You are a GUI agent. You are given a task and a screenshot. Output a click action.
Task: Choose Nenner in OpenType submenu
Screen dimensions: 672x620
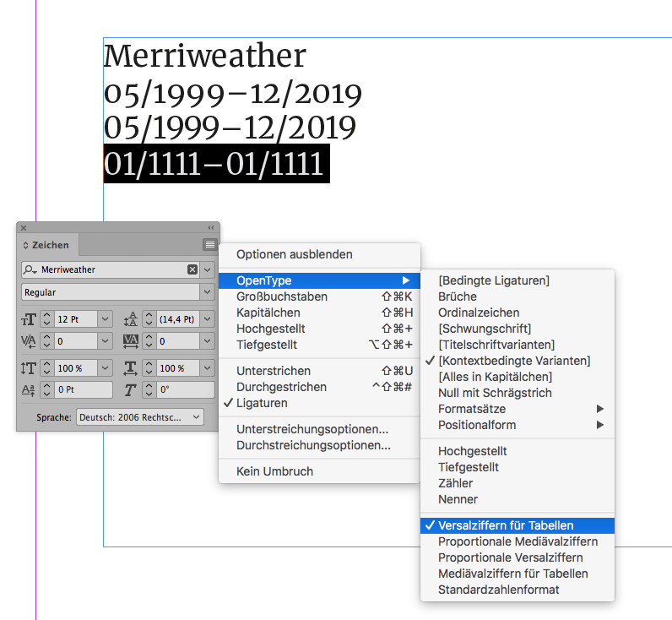click(518, 499)
